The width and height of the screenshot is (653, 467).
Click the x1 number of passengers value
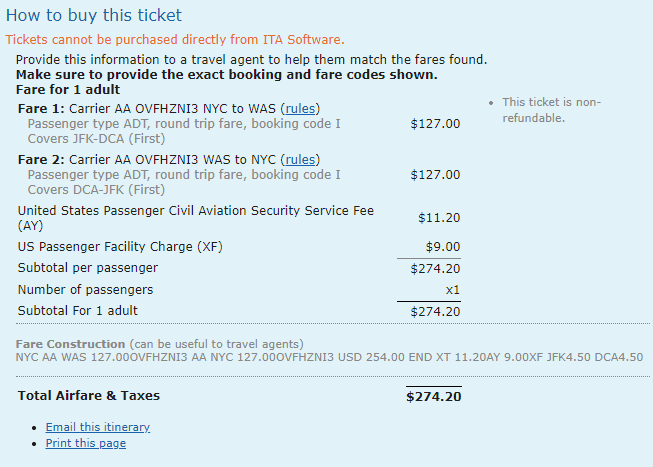(x=453, y=290)
